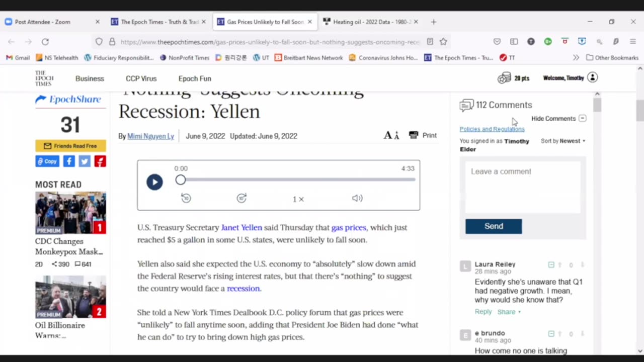
Task: Open the EpochShare logo link
Action: [68, 100]
